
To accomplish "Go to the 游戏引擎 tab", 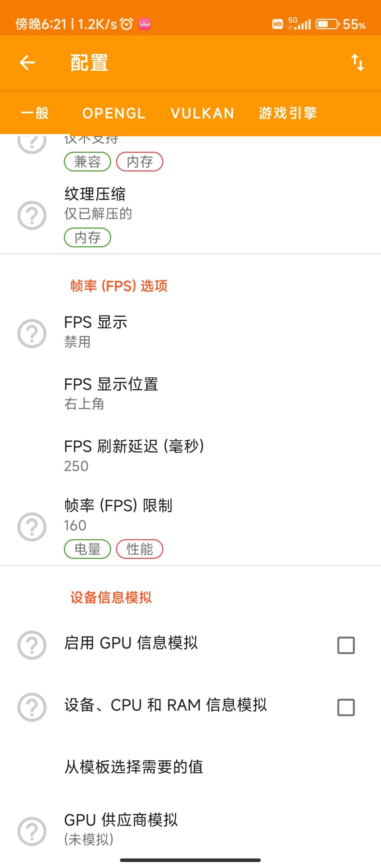I will 288,113.
